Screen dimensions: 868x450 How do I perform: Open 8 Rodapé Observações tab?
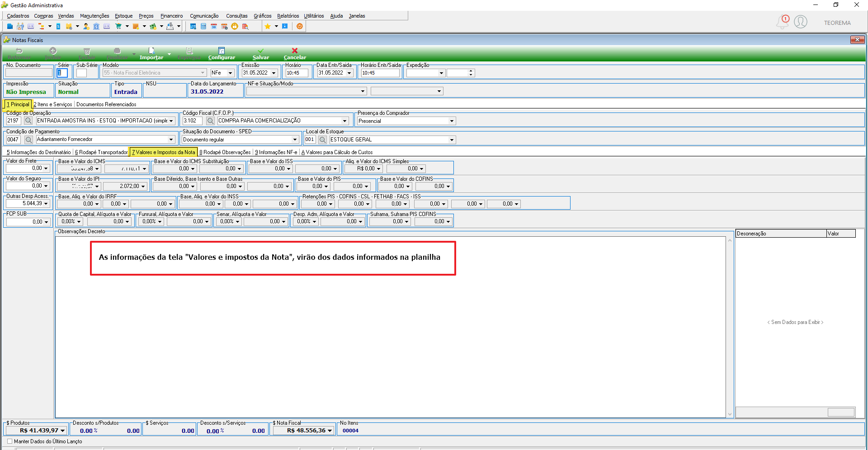[225, 152]
